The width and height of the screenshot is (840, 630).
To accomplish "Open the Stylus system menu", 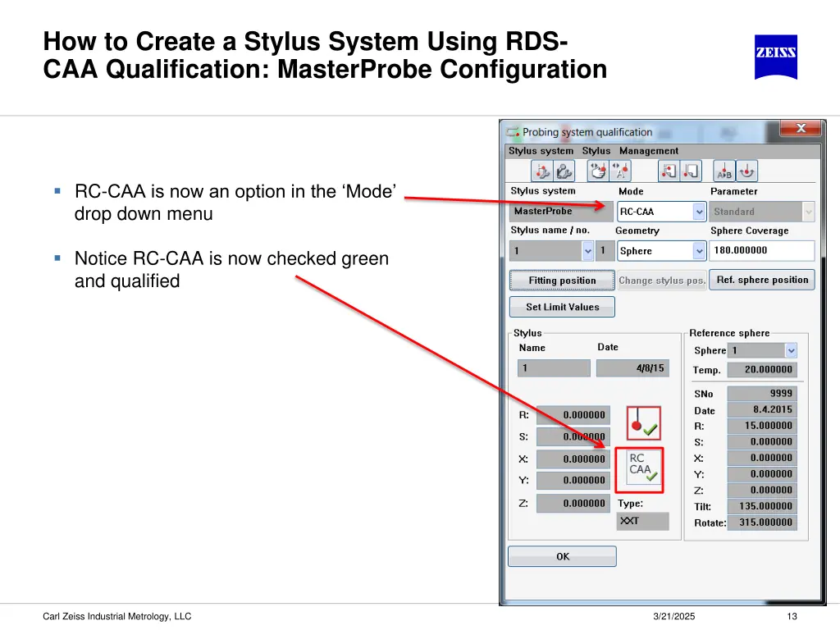I will 541,151.
